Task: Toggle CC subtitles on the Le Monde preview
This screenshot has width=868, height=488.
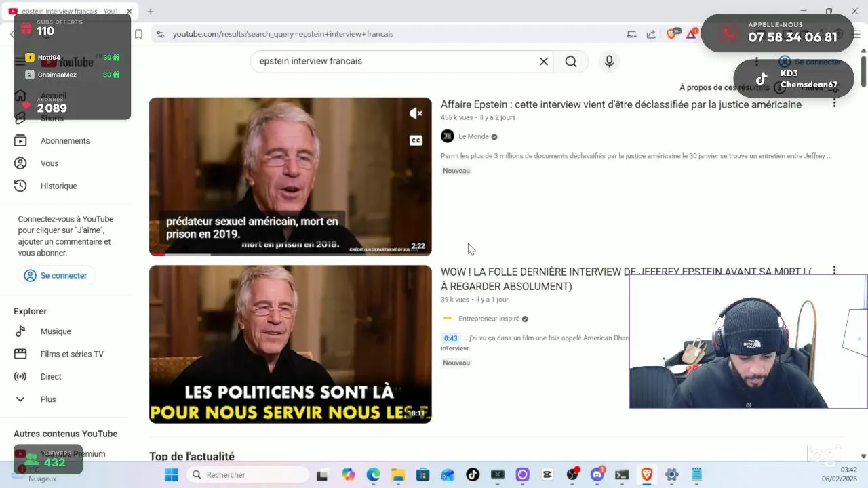Action: click(x=416, y=140)
